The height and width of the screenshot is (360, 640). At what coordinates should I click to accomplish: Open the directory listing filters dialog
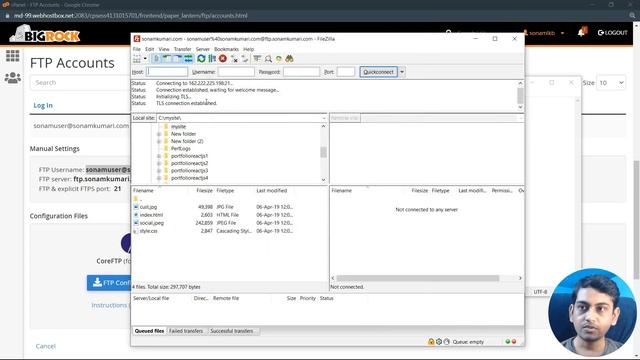257,59
